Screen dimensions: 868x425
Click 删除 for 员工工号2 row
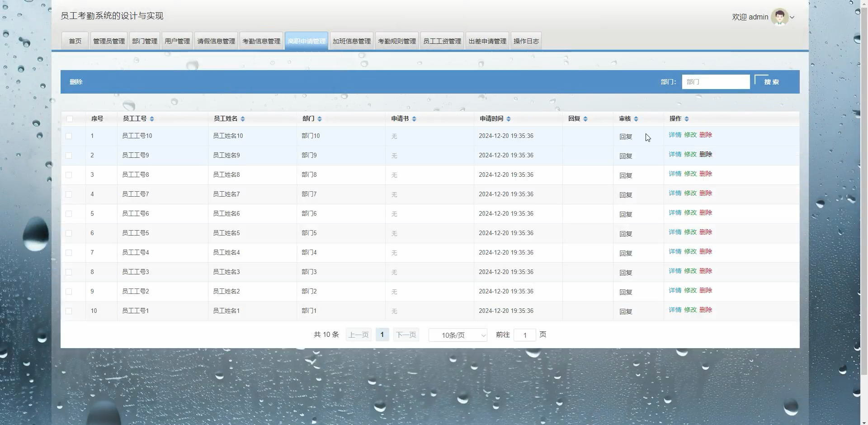706,290
